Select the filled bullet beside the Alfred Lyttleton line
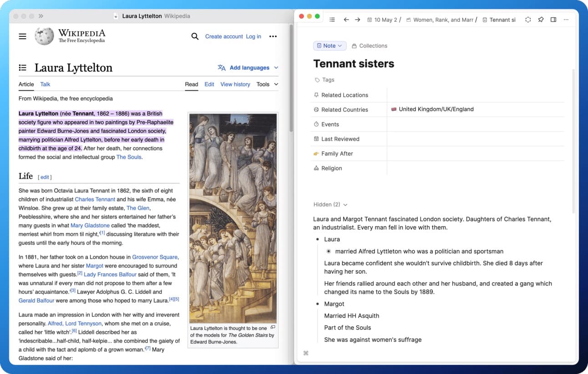Image resolution: width=588 pixels, height=374 pixels. click(x=328, y=251)
